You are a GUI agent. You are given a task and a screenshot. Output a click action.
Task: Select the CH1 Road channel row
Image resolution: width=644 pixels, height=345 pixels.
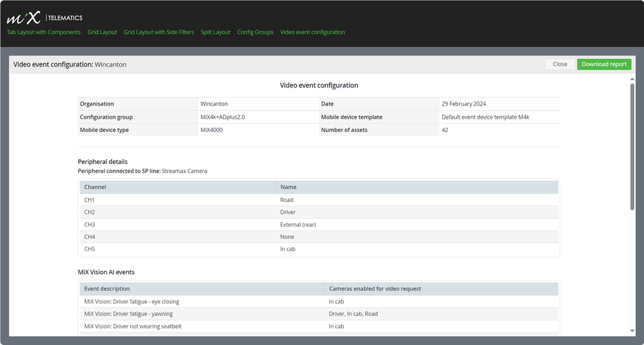319,200
